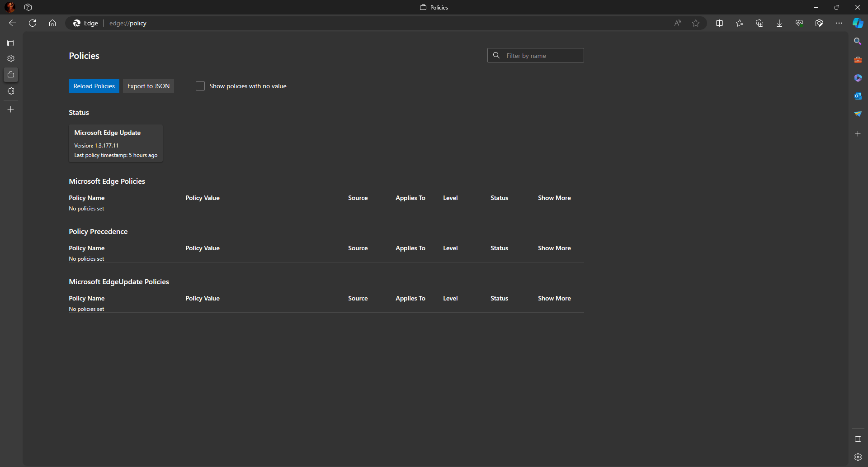
Task: Open Outlook in the sidebar
Action: click(x=858, y=96)
